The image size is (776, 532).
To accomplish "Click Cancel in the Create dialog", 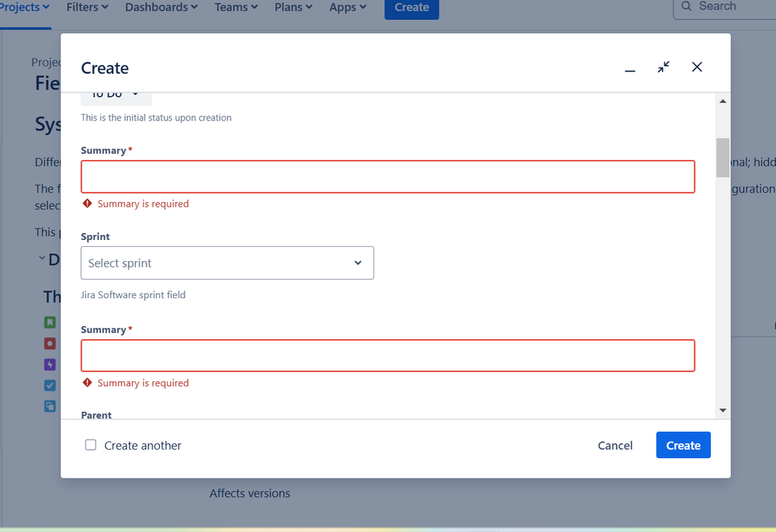I will (x=615, y=445).
